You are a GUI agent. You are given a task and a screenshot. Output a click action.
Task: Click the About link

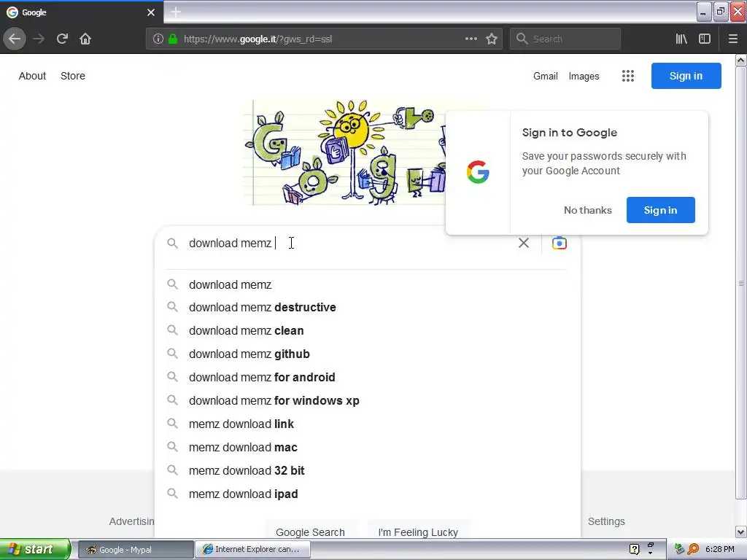[32, 76]
